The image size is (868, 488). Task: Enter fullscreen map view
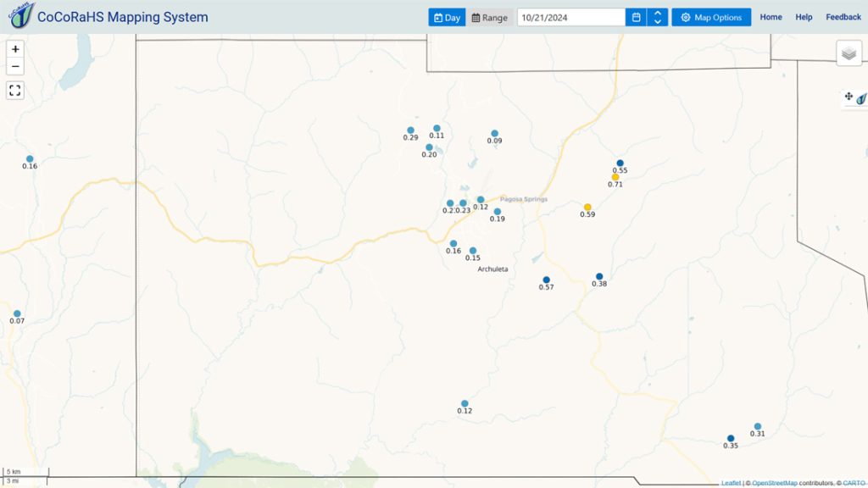(x=15, y=90)
